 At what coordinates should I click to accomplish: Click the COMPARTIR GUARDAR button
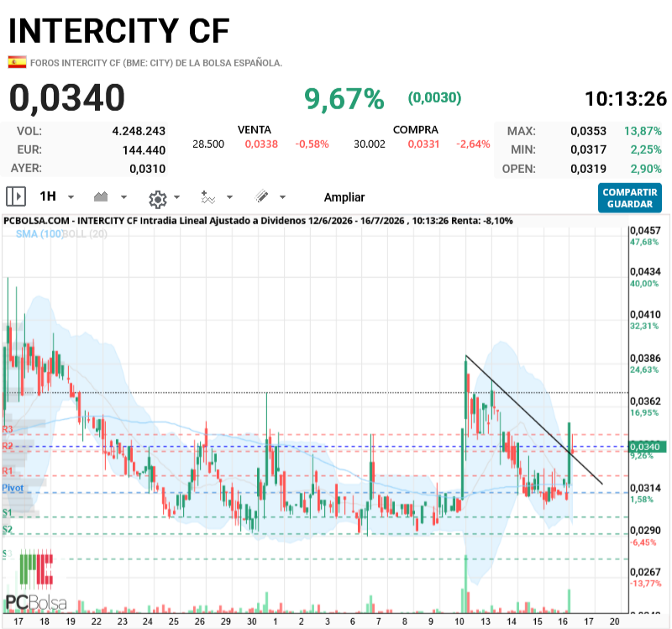629,198
